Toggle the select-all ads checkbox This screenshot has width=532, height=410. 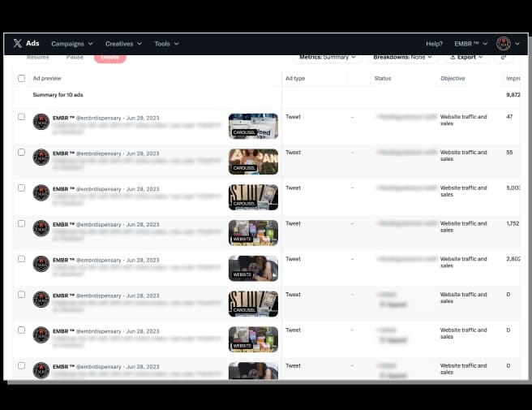pyautogui.click(x=21, y=79)
